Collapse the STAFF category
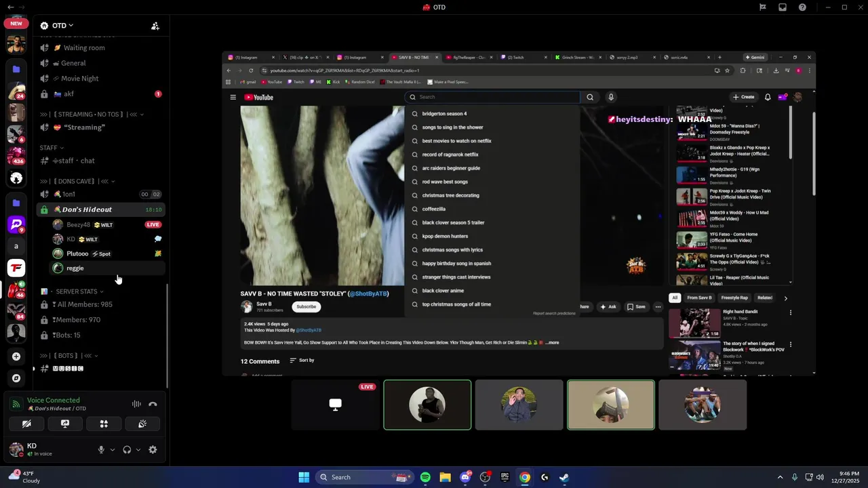This screenshot has height=488, width=868. click(x=52, y=148)
